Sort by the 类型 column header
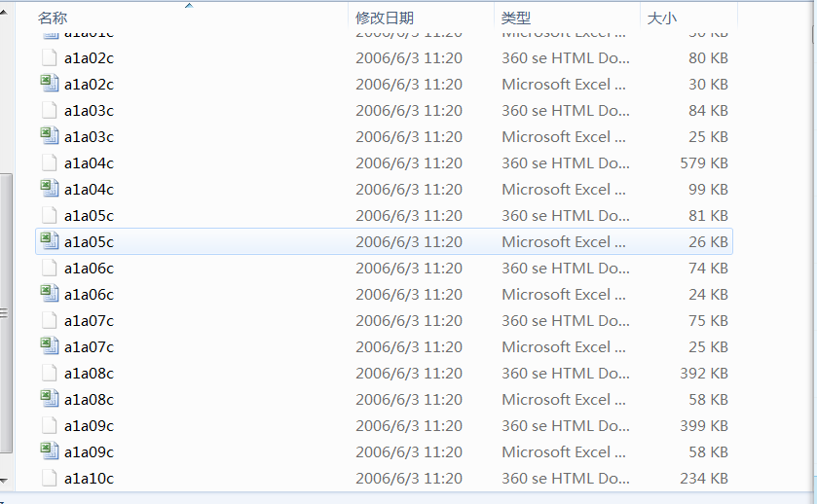 pos(516,18)
